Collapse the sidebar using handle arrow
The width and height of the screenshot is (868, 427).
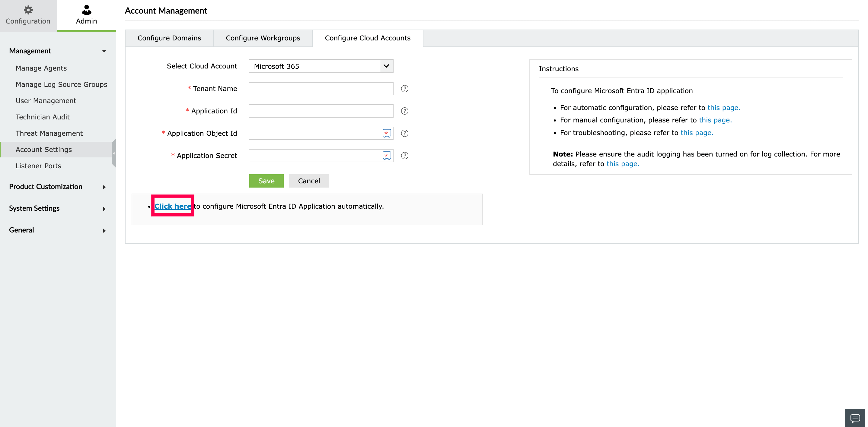coord(114,153)
